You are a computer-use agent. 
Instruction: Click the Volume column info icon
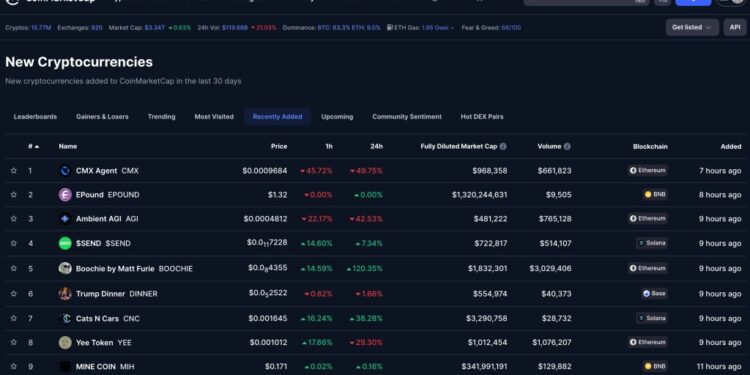pos(567,146)
